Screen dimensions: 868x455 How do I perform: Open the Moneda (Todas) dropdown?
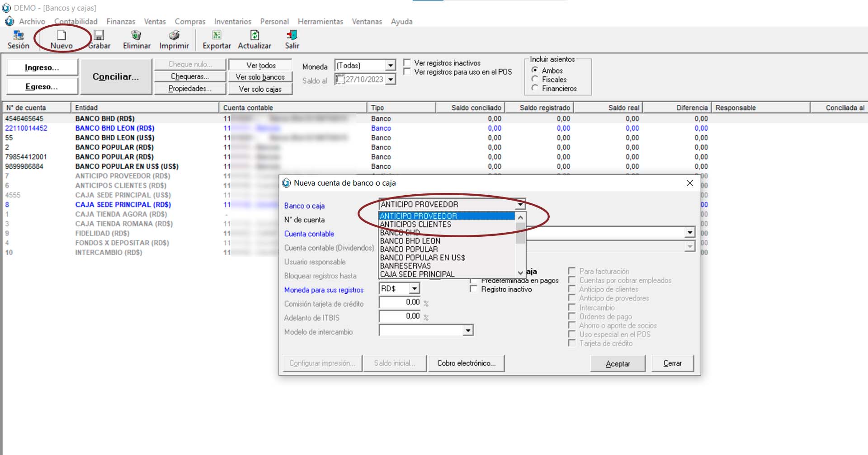tap(391, 66)
